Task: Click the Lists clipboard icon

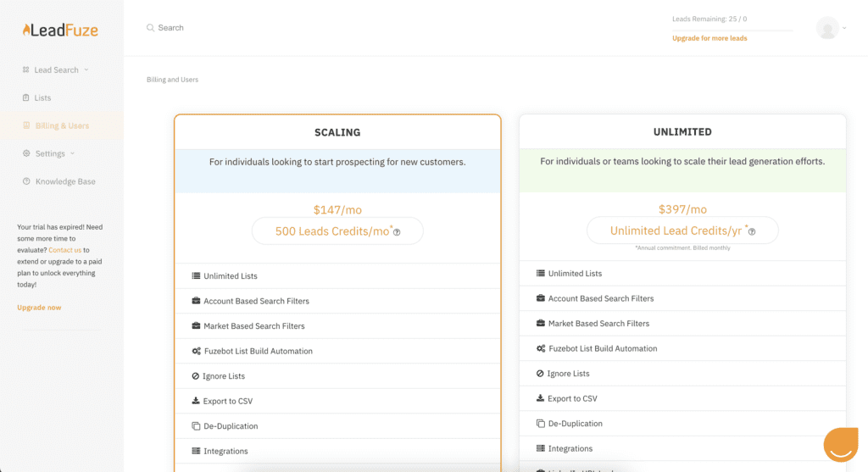Action: (25, 97)
